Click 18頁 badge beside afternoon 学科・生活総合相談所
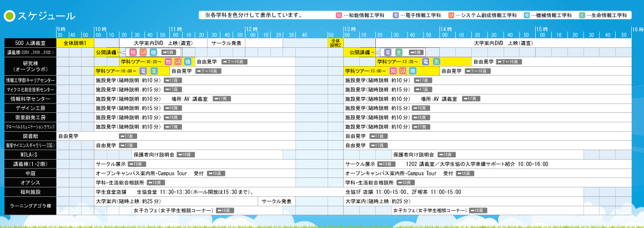Viewport: 644px width, 228px height. click(x=405, y=182)
